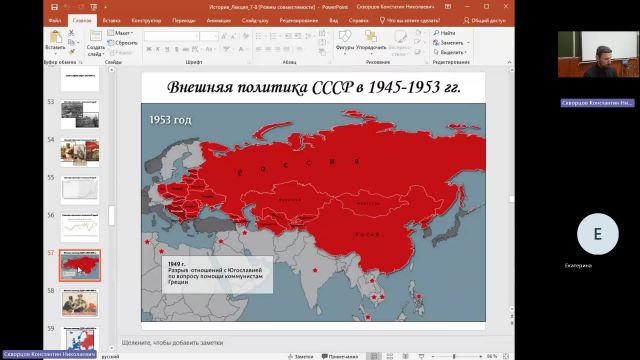Select slide 56 thumbnail with chart
Screen dimensions: 640x360
pos(80,227)
